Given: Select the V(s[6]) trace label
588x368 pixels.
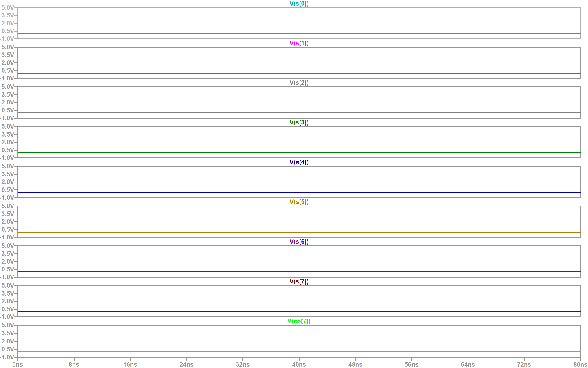Looking at the screenshot, I should tap(299, 242).
